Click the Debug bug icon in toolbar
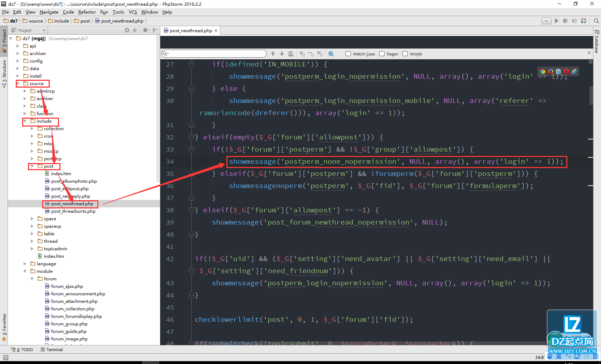 (565, 21)
